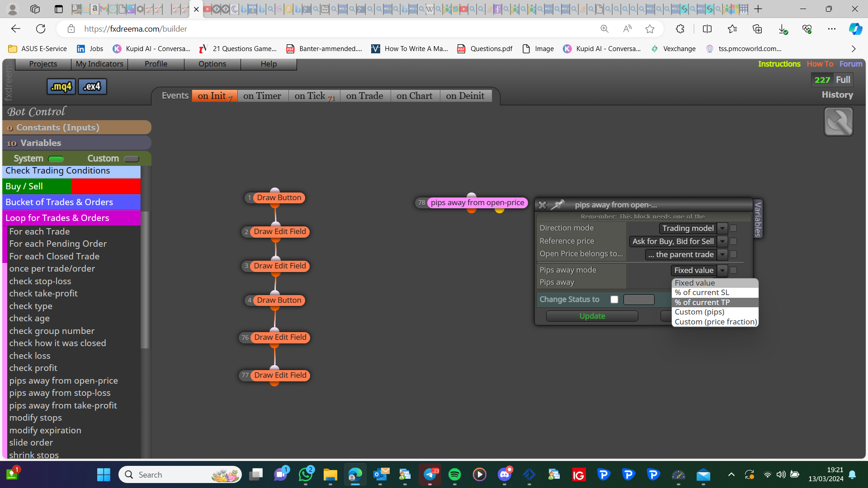Viewport: 868px width, 488px height.
Task: Switch to the on Deinit tab
Action: (x=465, y=96)
